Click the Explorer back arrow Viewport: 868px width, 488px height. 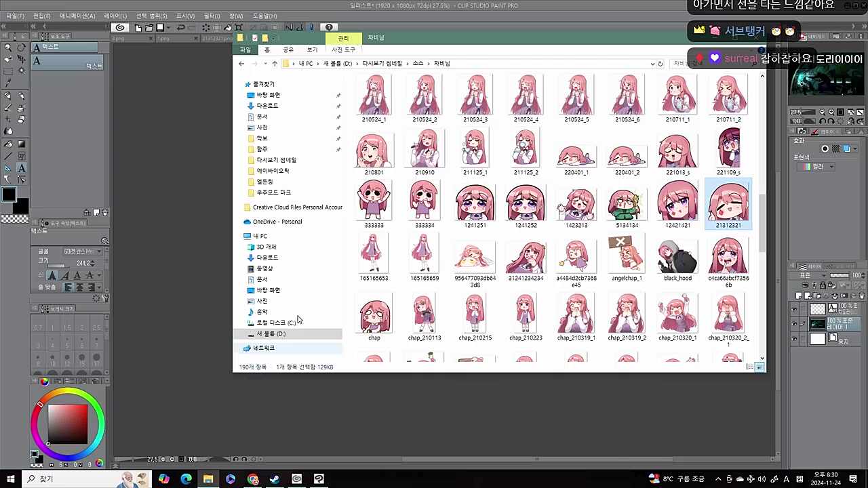(241, 64)
